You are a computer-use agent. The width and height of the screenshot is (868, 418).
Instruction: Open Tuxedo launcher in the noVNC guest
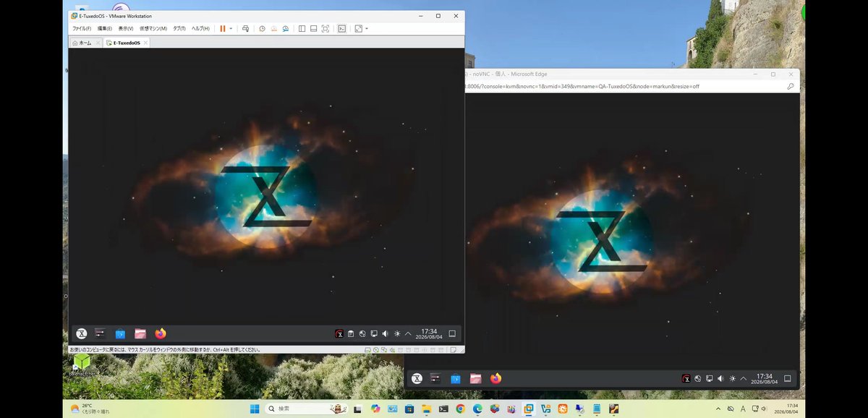tap(417, 378)
